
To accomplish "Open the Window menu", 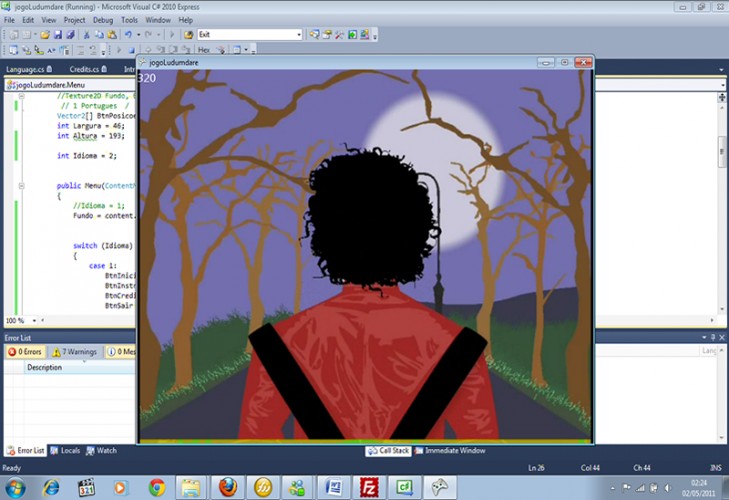I will point(158,20).
